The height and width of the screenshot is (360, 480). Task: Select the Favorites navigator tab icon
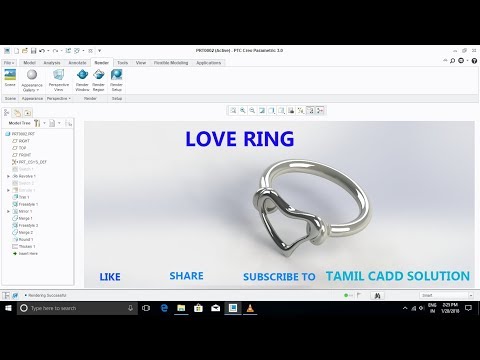pyautogui.click(x=27, y=113)
